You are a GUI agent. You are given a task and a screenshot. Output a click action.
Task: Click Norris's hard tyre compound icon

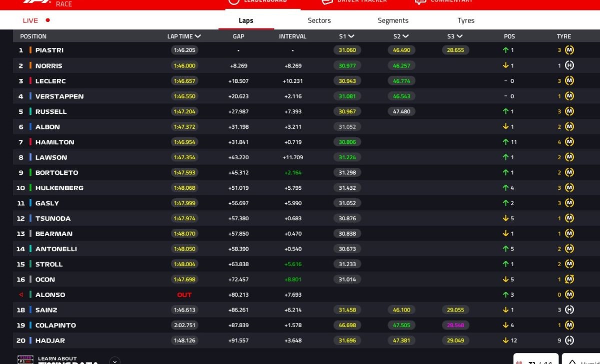click(569, 65)
